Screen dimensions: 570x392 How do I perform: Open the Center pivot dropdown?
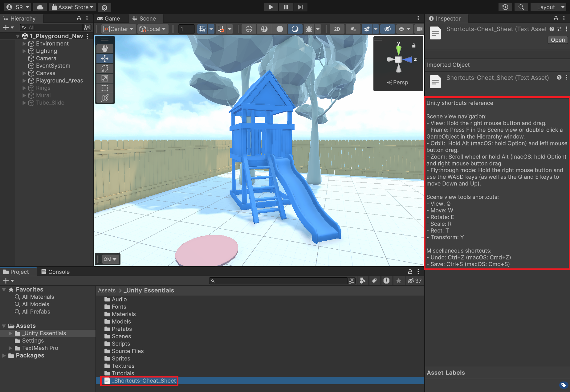tap(119, 29)
